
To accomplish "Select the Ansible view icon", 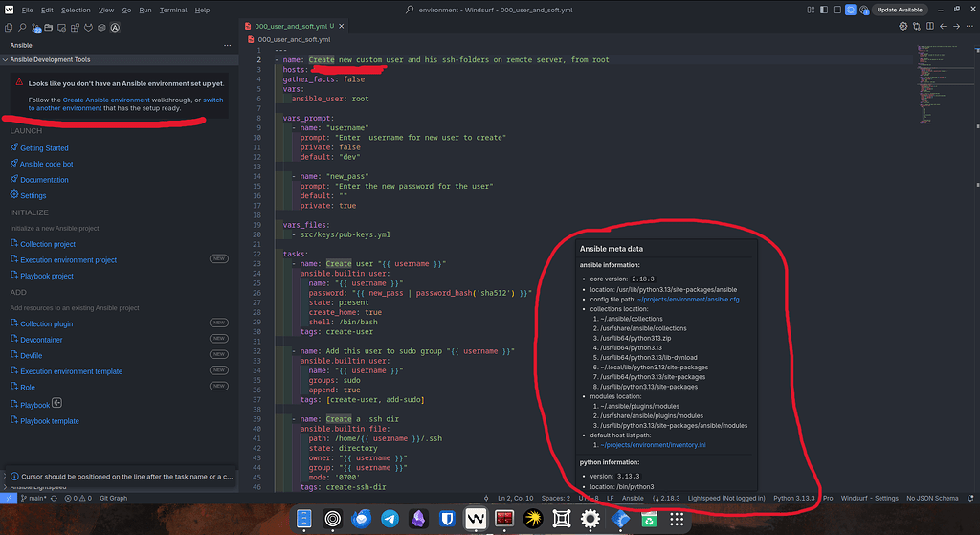I will tap(115, 28).
